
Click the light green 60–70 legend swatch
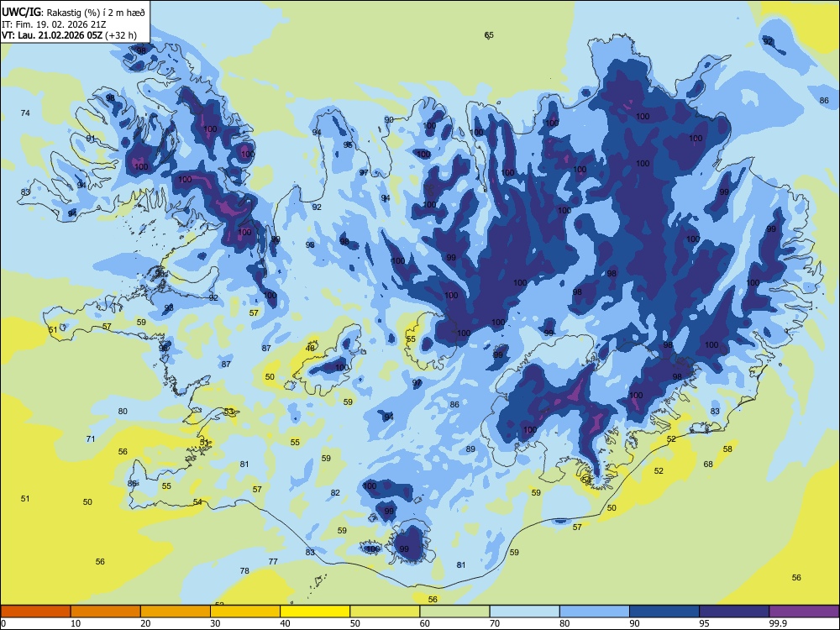(x=454, y=612)
